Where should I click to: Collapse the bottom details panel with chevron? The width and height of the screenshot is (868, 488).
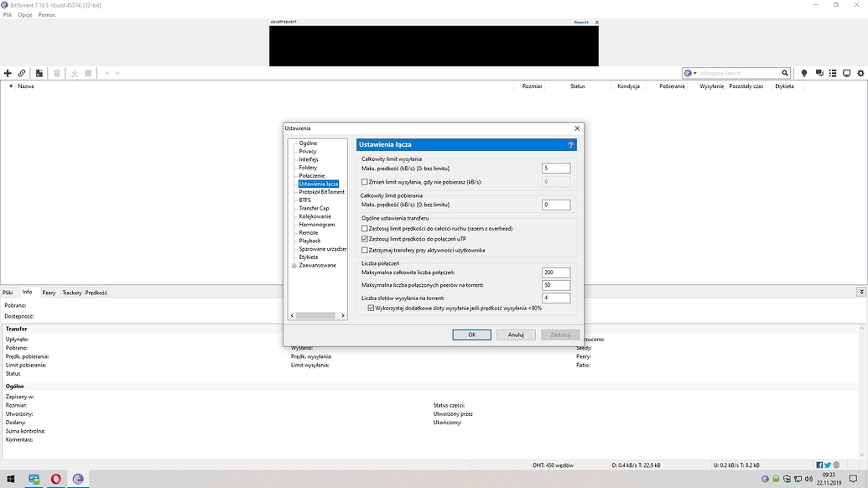[860, 292]
